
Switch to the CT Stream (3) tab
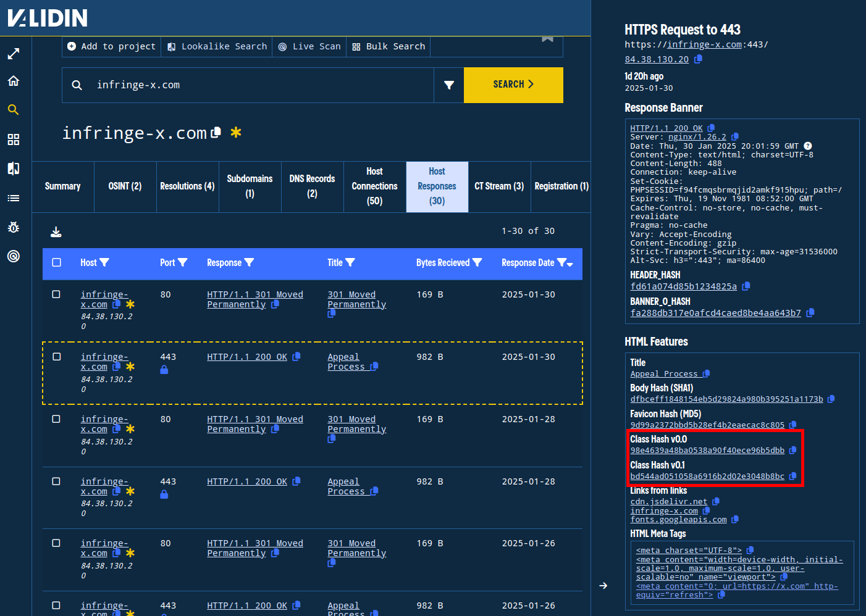(x=499, y=186)
